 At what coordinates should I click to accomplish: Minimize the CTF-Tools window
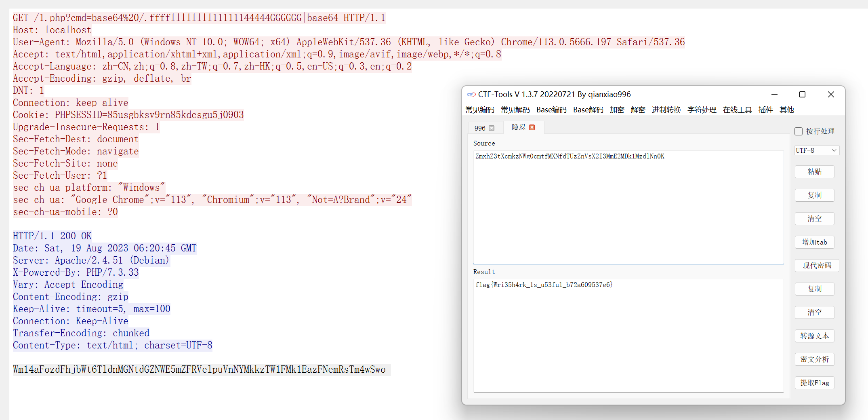(x=774, y=95)
